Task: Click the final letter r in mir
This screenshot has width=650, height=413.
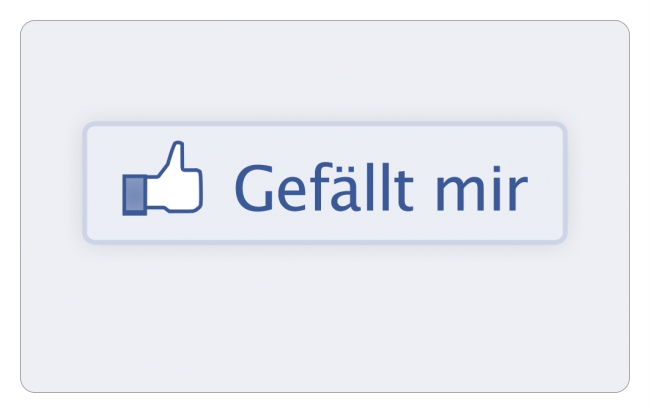Action: point(518,193)
